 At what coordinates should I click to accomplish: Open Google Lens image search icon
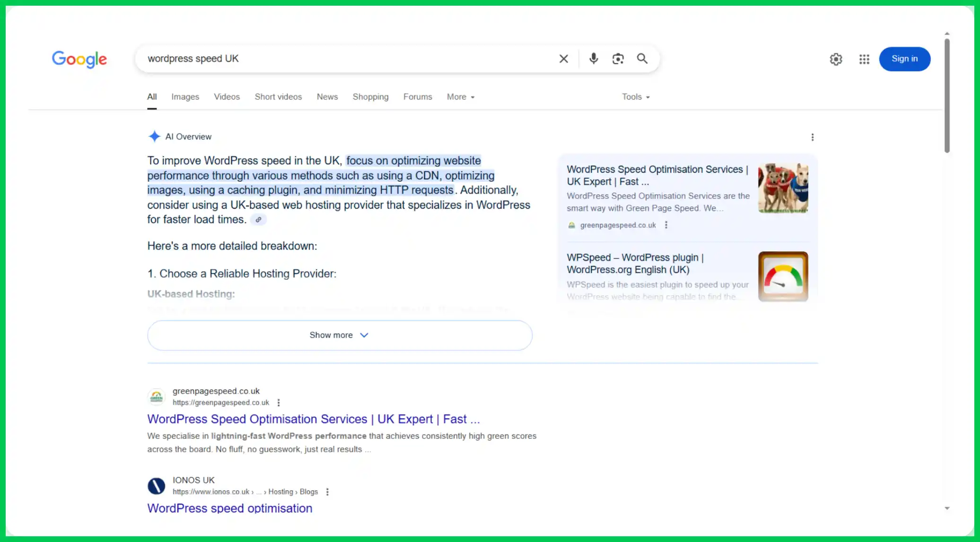pos(618,59)
